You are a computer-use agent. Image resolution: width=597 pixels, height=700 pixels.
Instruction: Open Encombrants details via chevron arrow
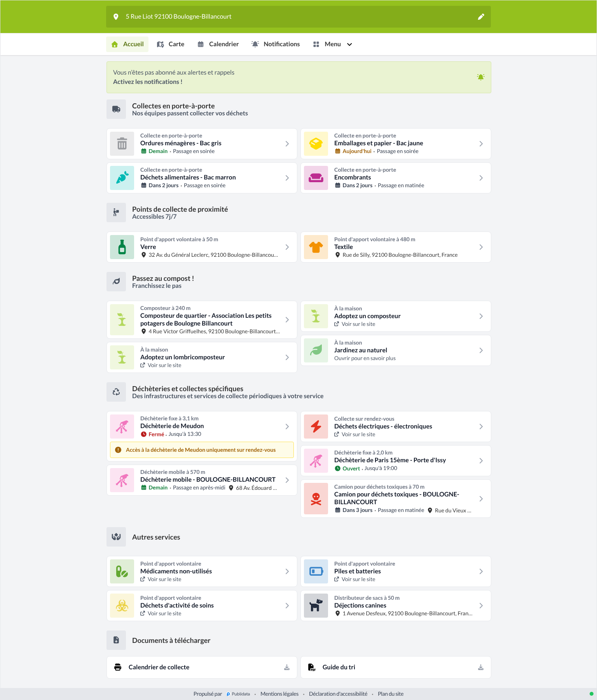click(x=481, y=178)
